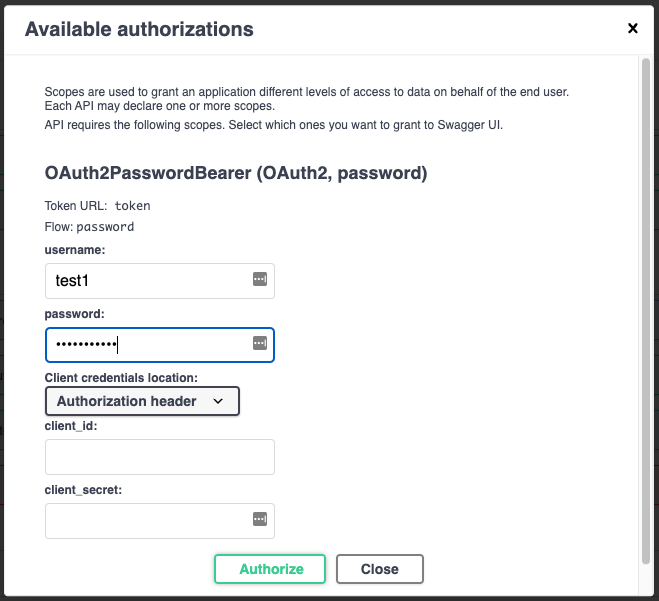Focus the username field containing test1
The height and width of the screenshot is (601, 659).
tap(145, 281)
